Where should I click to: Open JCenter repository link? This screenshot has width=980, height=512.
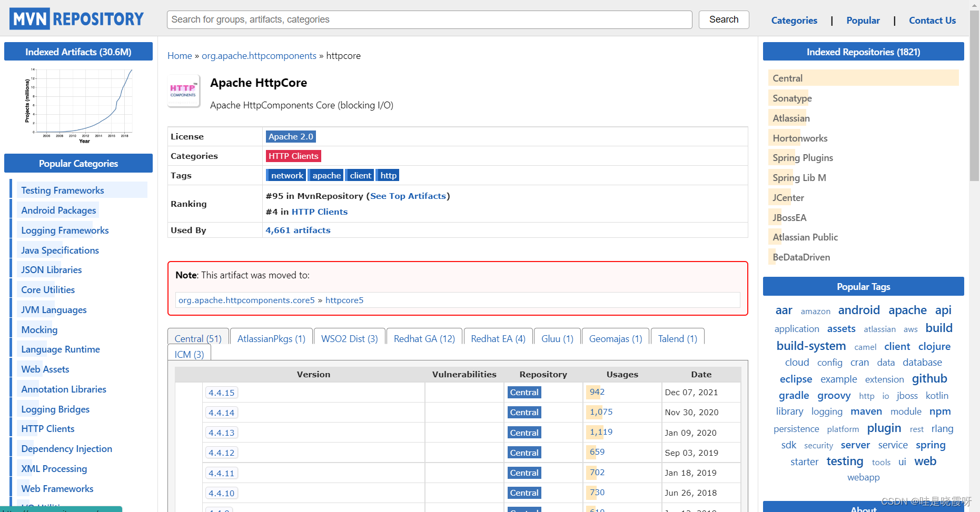tap(788, 198)
